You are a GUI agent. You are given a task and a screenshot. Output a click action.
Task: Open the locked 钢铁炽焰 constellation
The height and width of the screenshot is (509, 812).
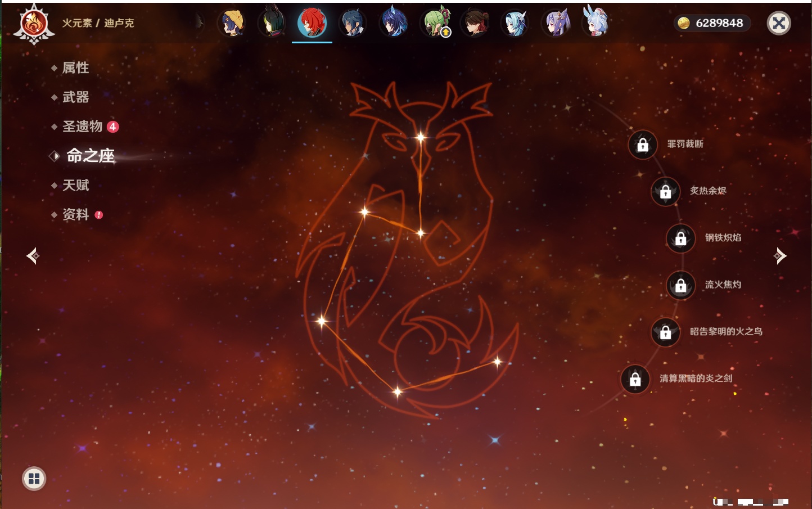click(681, 238)
